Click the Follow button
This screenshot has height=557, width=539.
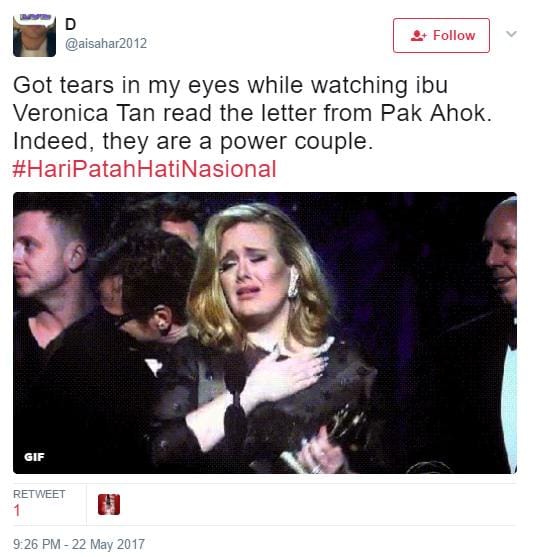pos(441,36)
